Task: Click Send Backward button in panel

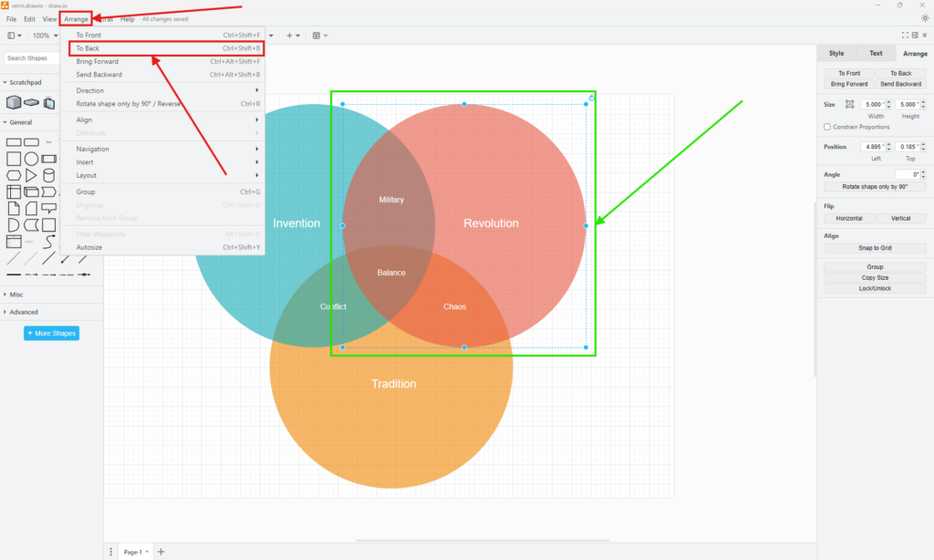Action: (x=900, y=84)
